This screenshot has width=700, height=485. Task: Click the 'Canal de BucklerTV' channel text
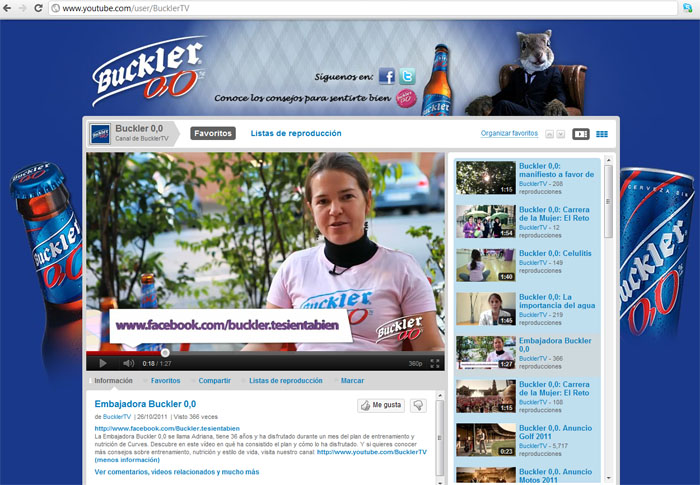tap(142, 138)
